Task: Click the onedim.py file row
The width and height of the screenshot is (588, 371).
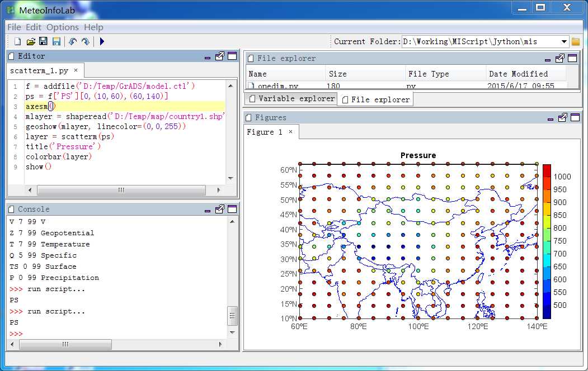Action: [x=406, y=85]
